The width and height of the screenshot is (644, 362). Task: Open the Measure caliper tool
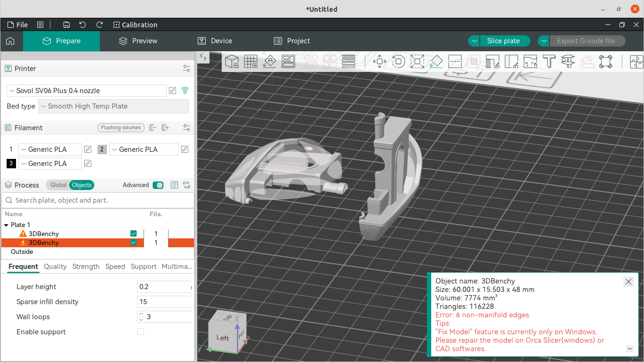[568, 62]
